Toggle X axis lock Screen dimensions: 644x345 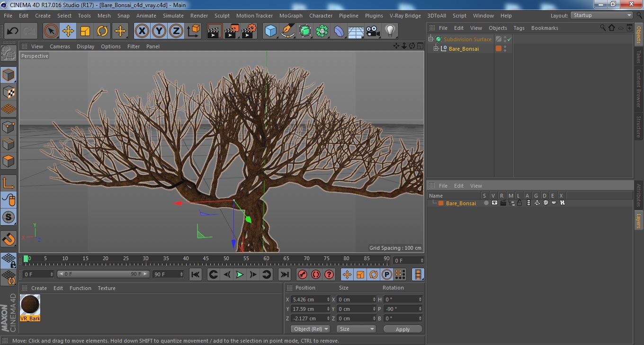[x=142, y=31]
